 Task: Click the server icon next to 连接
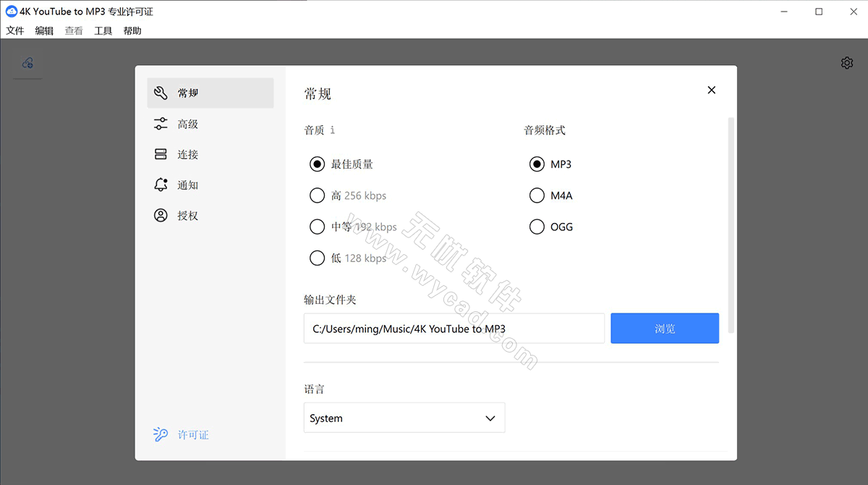click(x=161, y=153)
